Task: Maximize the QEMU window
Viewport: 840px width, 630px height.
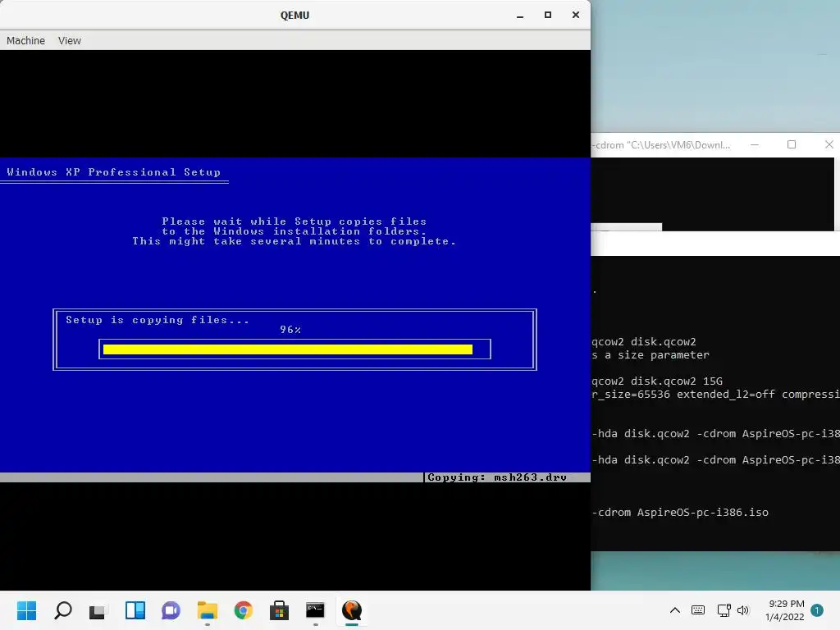Action: coord(547,15)
